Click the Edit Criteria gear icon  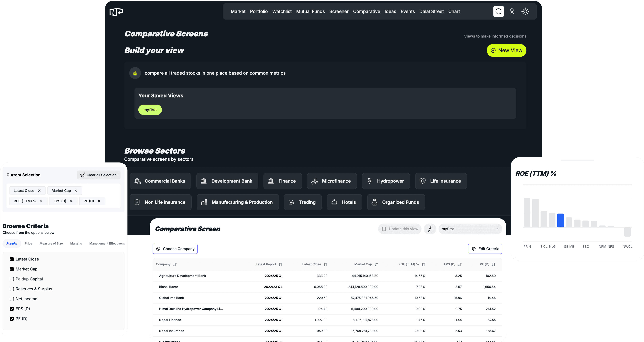[473, 249]
